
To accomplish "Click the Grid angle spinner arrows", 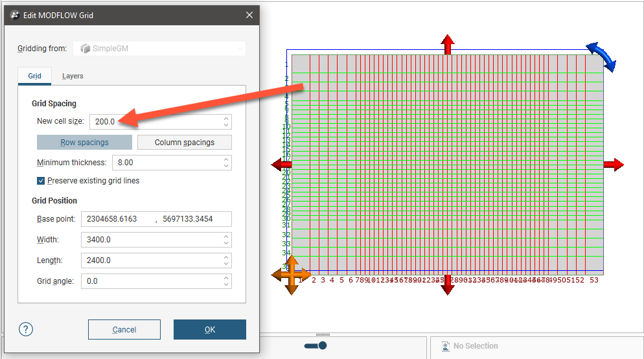I will click(x=225, y=281).
